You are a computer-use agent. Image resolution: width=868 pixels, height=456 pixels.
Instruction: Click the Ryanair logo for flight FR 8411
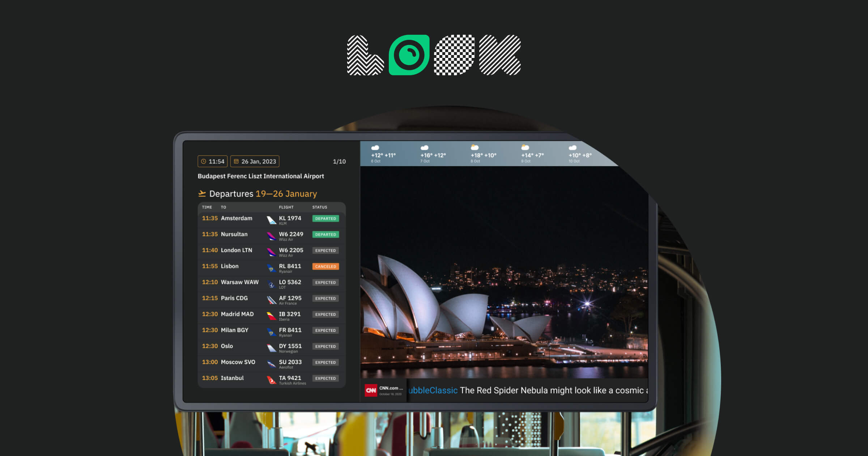pyautogui.click(x=271, y=332)
